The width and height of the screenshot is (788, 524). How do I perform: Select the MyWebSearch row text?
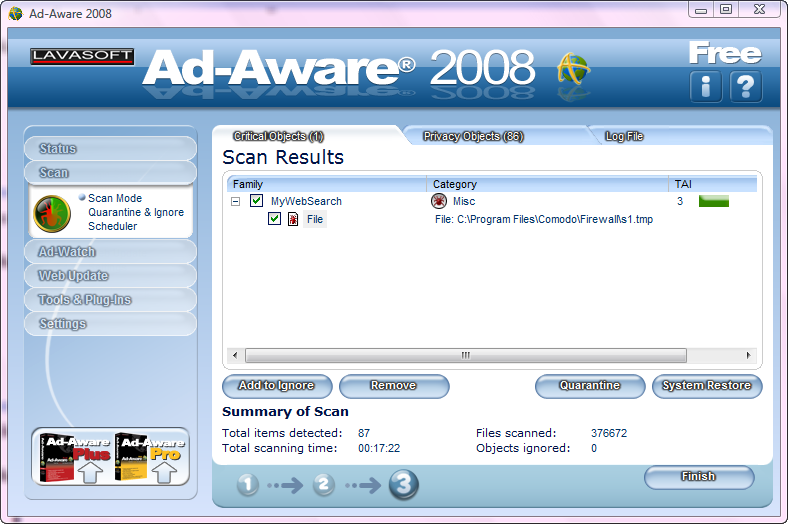click(x=306, y=201)
